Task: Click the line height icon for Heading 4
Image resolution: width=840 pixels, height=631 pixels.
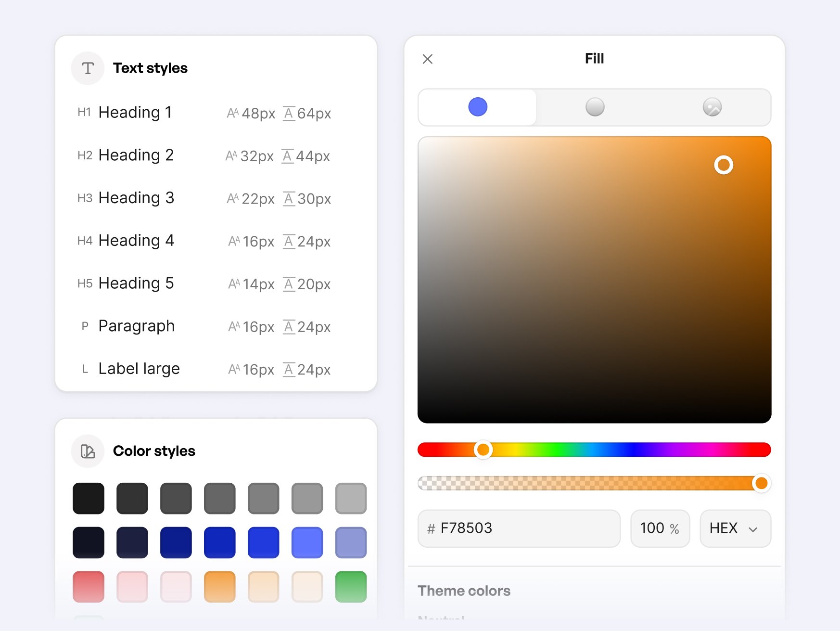Action: tap(289, 241)
